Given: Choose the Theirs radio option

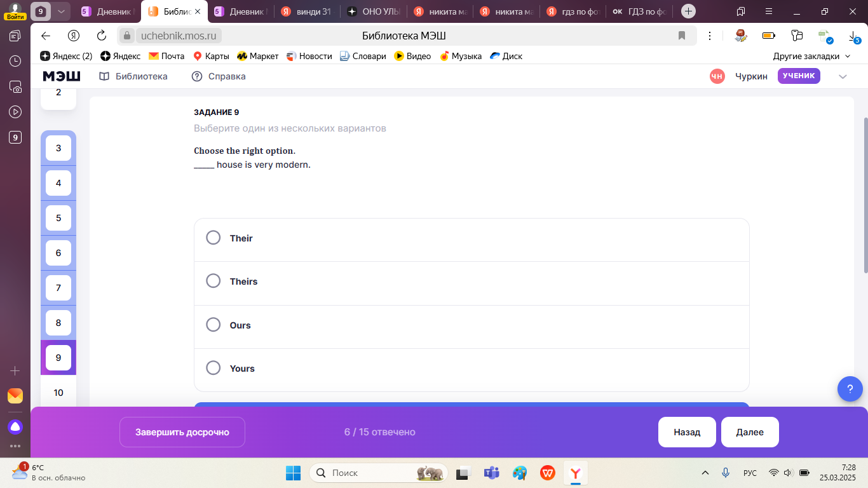Looking at the screenshot, I should (x=214, y=281).
